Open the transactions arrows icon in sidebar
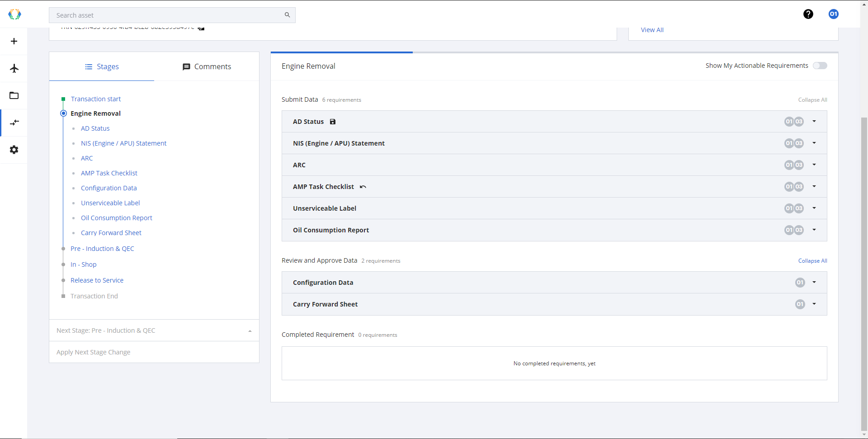 14,123
